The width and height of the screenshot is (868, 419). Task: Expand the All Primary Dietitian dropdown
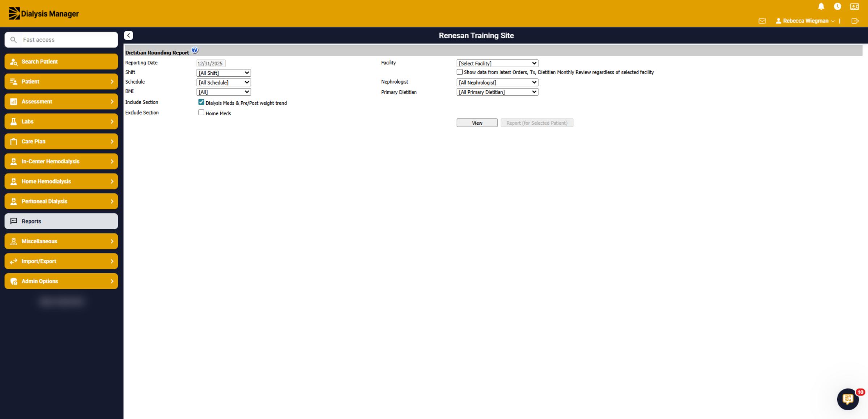pyautogui.click(x=497, y=92)
